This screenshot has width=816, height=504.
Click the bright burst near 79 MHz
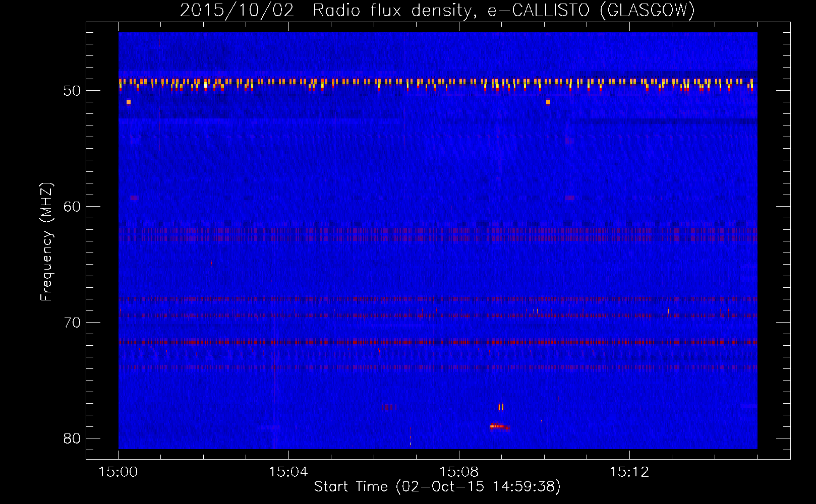[499, 427]
